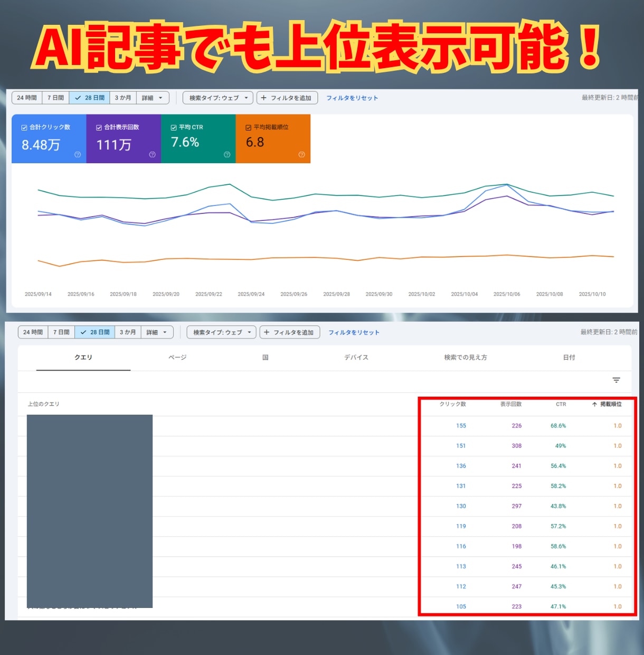Image resolution: width=644 pixels, height=655 pixels.
Task: Click plus icon of フィルタを追加 above the chart
Action: [264, 98]
